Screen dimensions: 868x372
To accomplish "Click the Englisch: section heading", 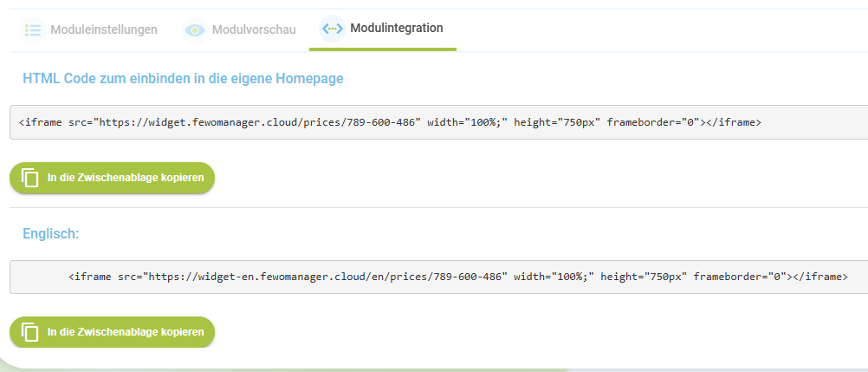I will 51,234.
